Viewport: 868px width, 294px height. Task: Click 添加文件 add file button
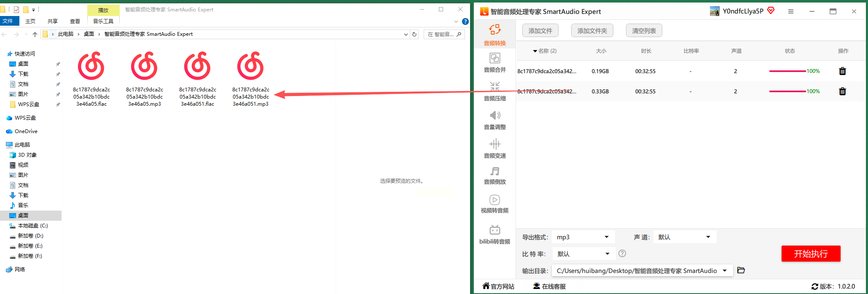click(x=540, y=31)
